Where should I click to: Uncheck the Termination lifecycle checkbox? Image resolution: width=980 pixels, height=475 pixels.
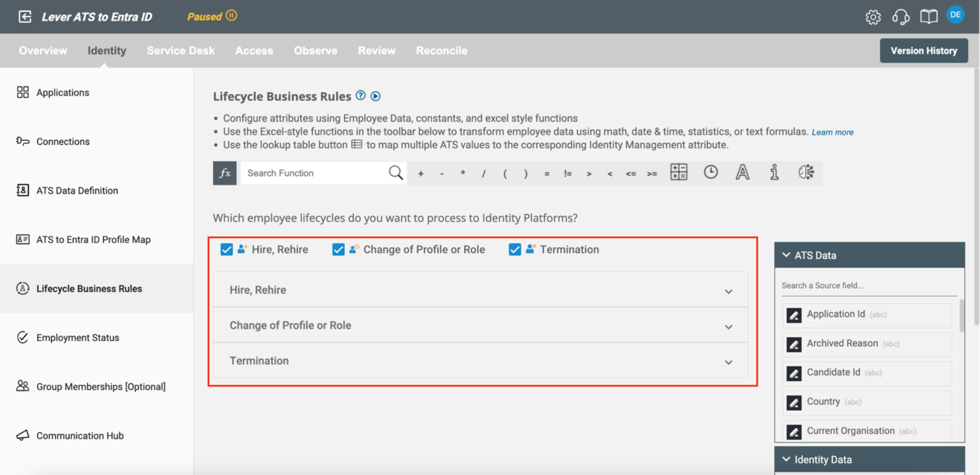pyautogui.click(x=515, y=249)
